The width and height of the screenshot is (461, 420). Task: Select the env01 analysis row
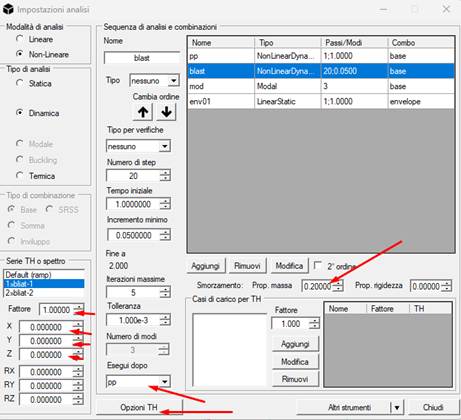click(x=321, y=101)
